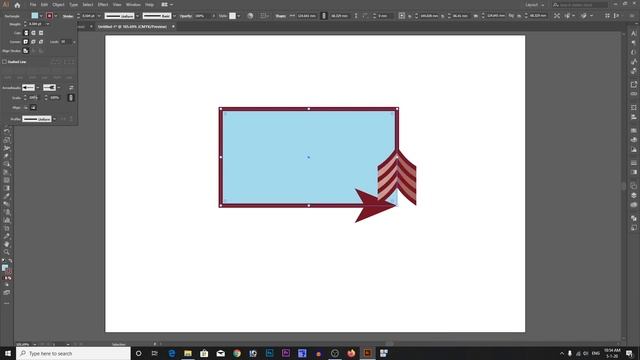Click the Stroke label in control bar
Image resolution: width=640 pixels, height=360 pixels.
point(68,16)
